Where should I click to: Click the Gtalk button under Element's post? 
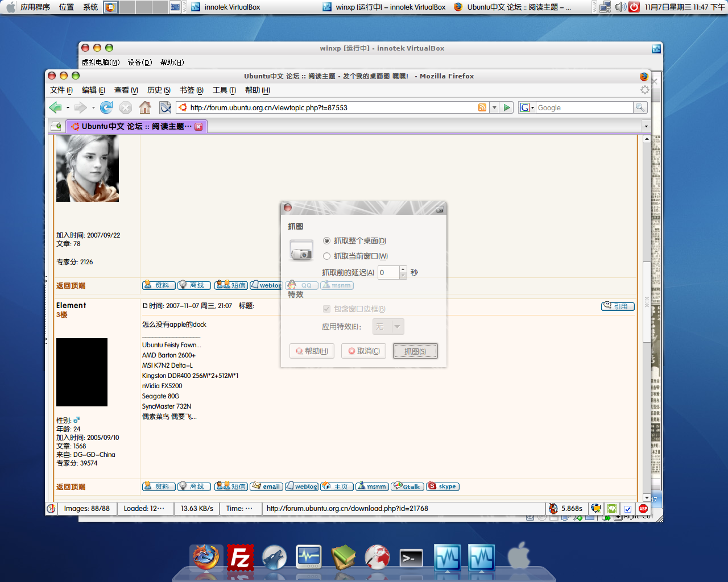[x=407, y=487]
